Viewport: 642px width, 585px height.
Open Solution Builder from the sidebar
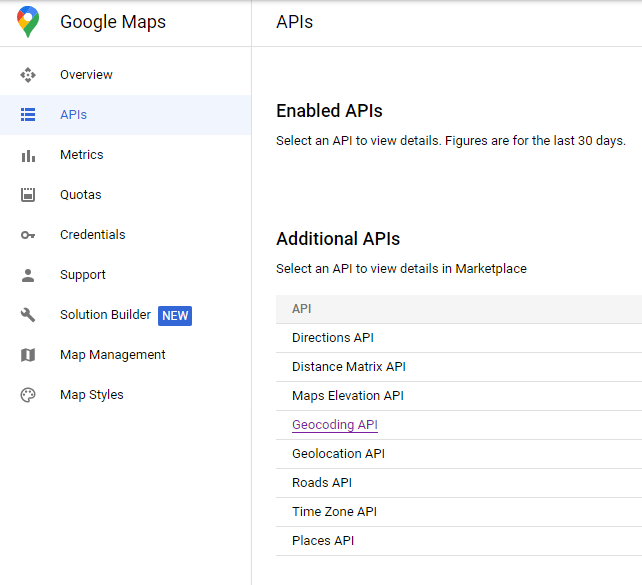[125, 315]
